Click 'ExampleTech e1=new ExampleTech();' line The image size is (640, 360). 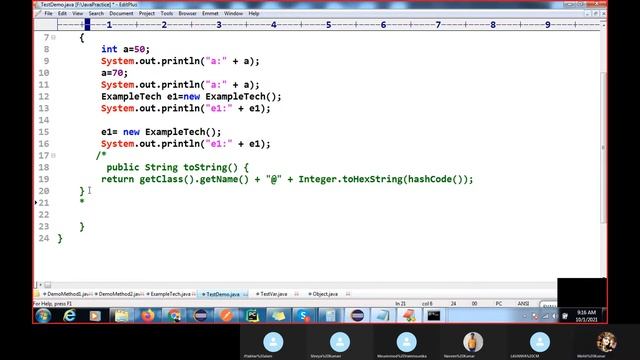click(x=191, y=97)
